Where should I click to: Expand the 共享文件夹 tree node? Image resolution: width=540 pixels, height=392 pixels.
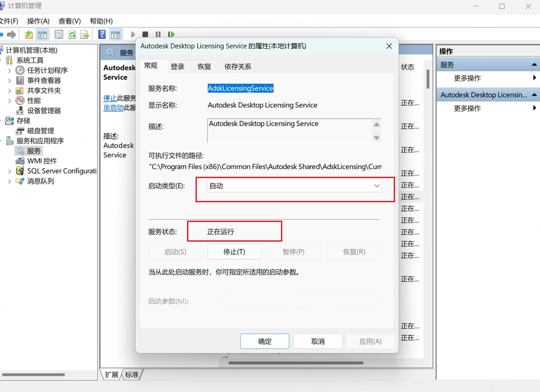click(10, 90)
